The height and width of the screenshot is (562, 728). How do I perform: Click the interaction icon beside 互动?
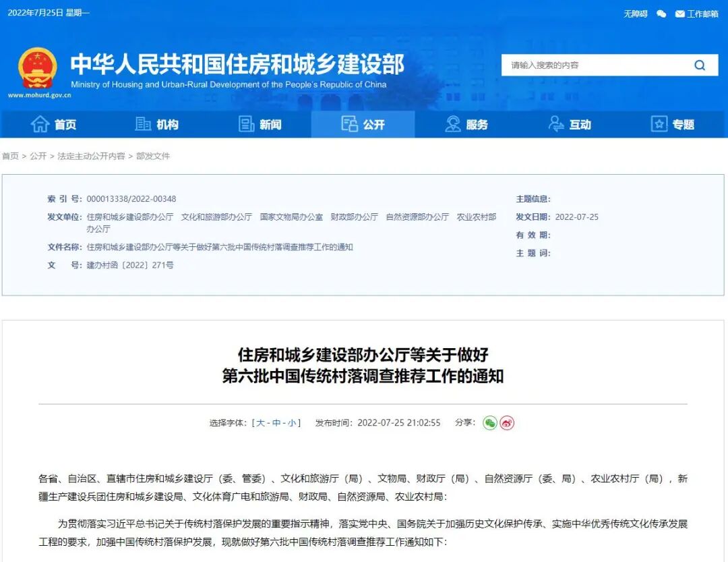pos(555,124)
